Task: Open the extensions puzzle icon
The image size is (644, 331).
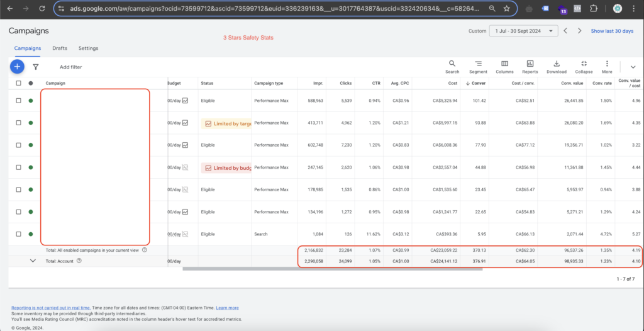Action: [x=593, y=9]
